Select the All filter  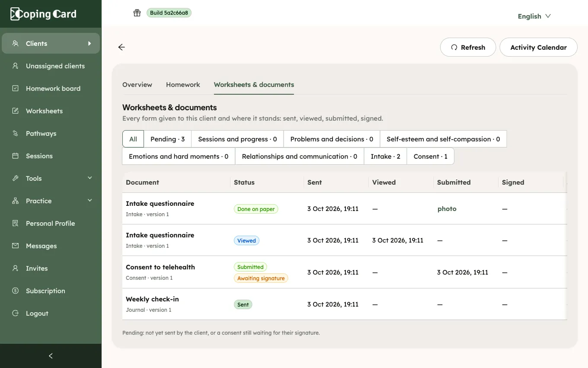pos(133,139)
